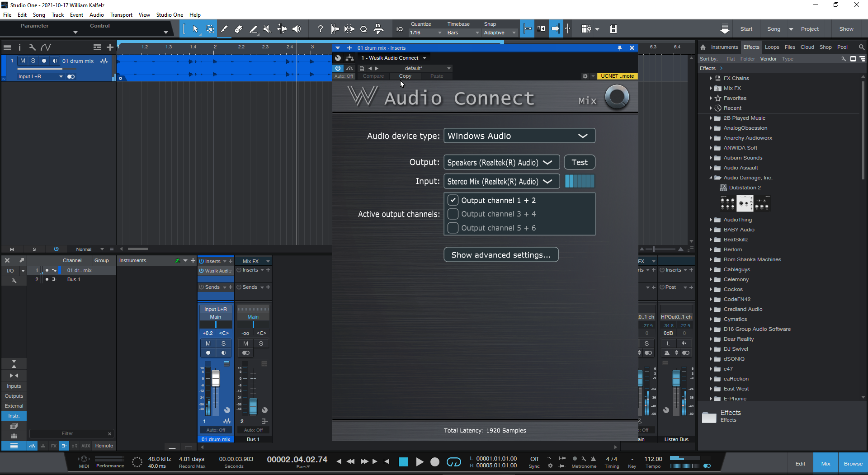Adjust the 01 drum mix channel fader
Viewport: 868px width, 475px height.
click(216, 379)
